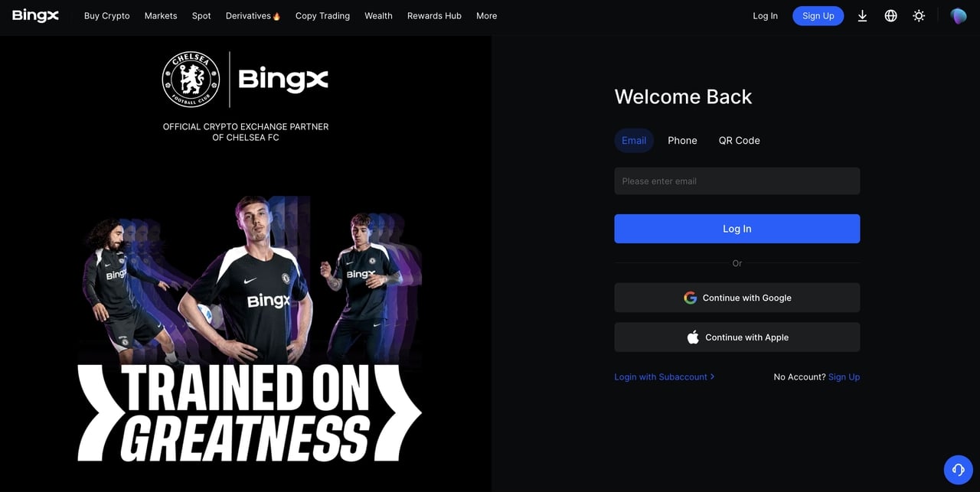The height and width of the screenshot is (492, 980).
Task: Click the Chelsea FC crest image
Action: pyautogui.click(x=191, y=80)
